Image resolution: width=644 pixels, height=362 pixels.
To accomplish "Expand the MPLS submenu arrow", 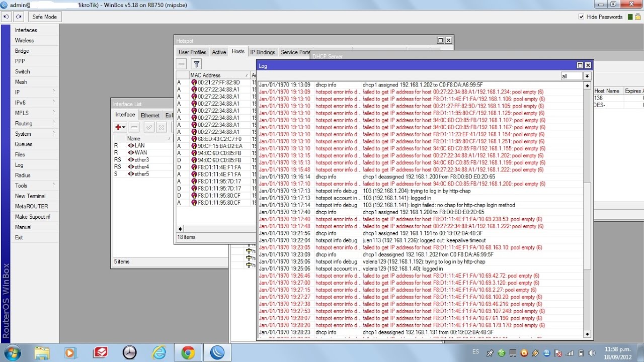I will coord(54,113).
